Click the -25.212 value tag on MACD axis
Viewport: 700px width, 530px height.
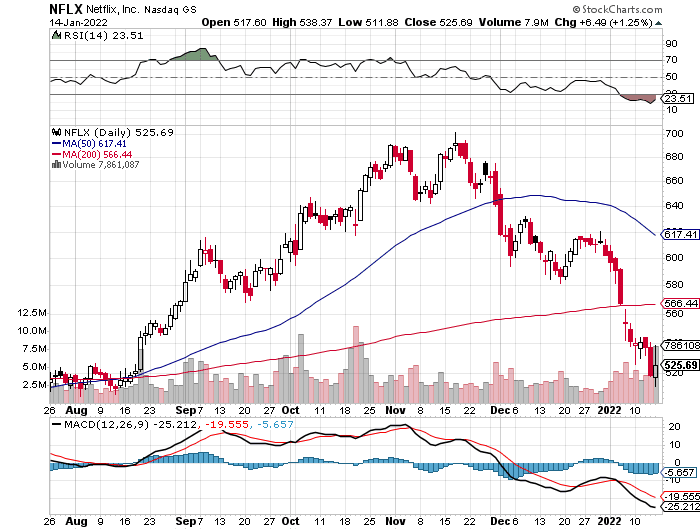pyautogui.click(x=680, y=507)
